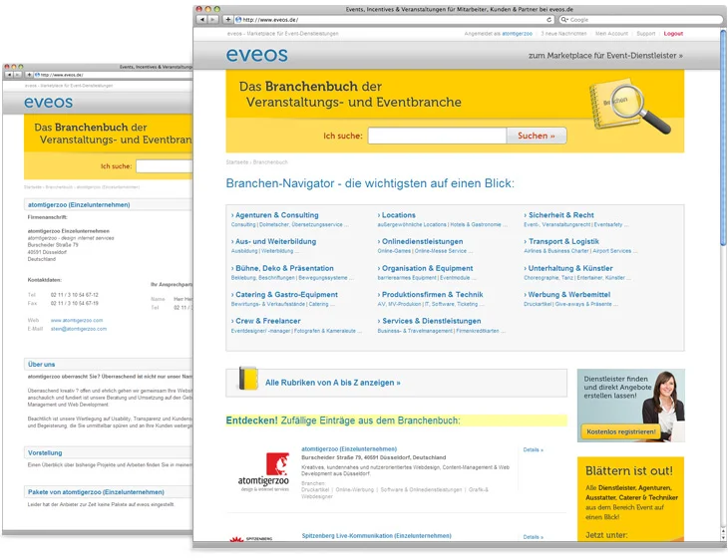This screenshot has width=728, height=560.
Task: Expand the Locations category
Action: tap(398, 215)
